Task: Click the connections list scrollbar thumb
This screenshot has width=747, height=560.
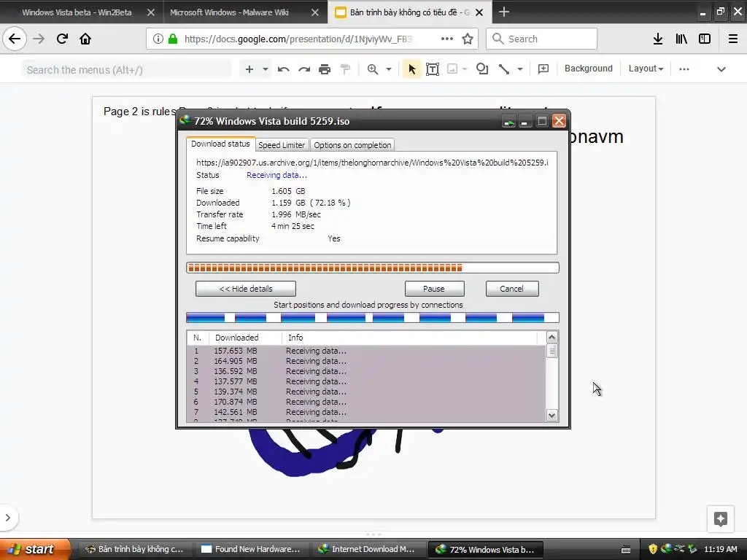Action: coord(551,351)
